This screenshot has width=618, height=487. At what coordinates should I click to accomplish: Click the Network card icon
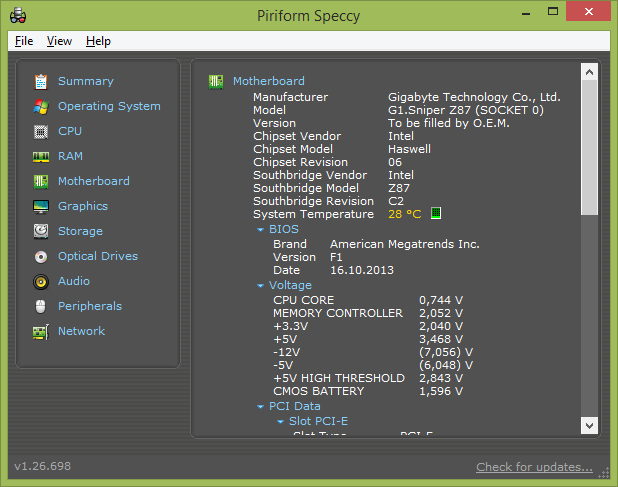pos(41,332)
